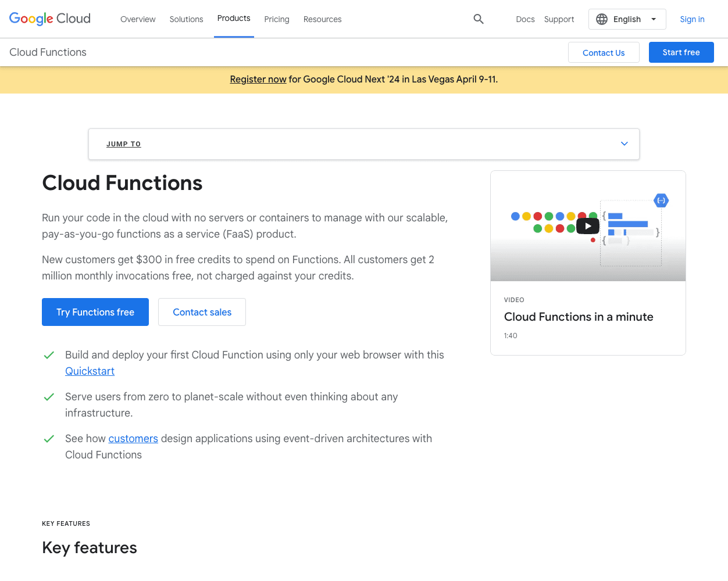Click the Contact sales button
Image resolution: width=728 pixels, height=581 pixels.
click(x=202, y=312)
